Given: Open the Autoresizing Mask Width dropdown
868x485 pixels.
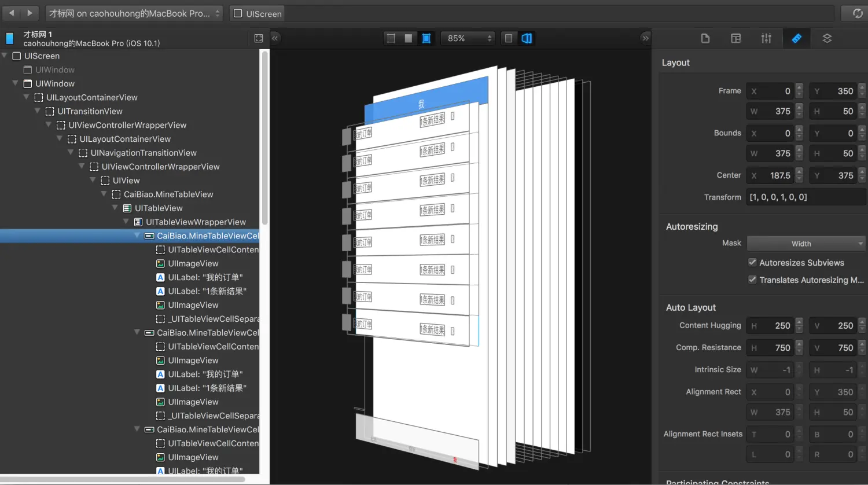Looking at the screenshot, I should coord(806,244).
